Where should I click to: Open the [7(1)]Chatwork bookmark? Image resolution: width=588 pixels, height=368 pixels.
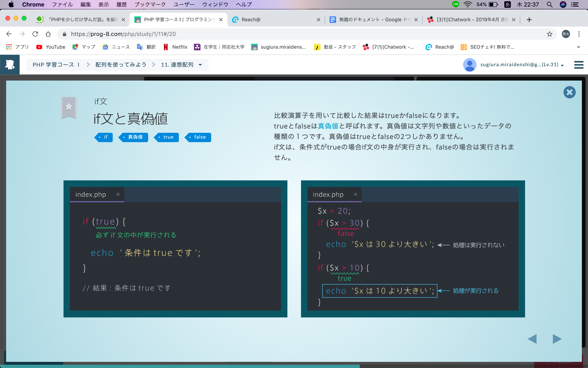[388, 47]
